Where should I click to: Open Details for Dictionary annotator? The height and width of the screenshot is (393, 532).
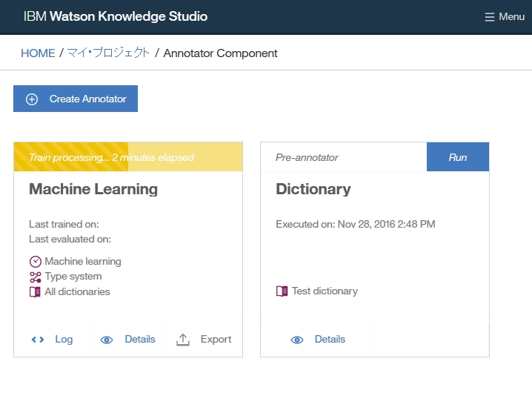(x=330, y=340)
